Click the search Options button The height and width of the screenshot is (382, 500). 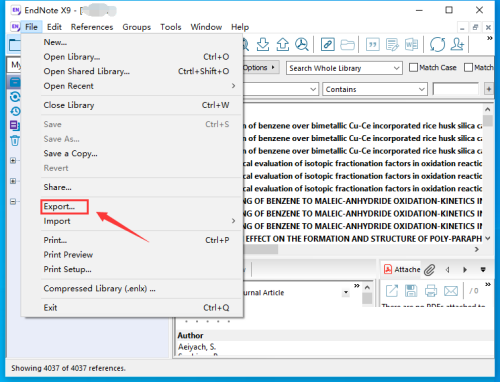click(x=259, y=68)
